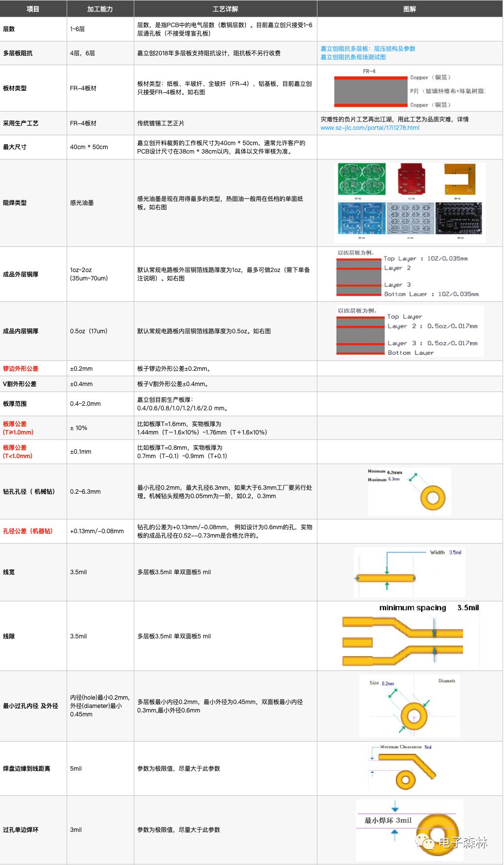Select the 3mil capability cell
This screenshot has height=865, width=504.
coord(76,830)
